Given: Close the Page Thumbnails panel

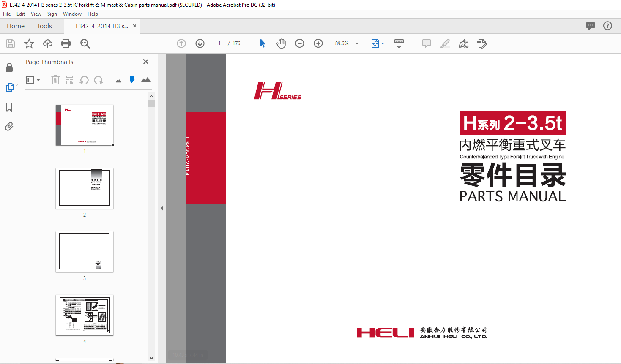Looking at the screenshot, I should [146, 62].
